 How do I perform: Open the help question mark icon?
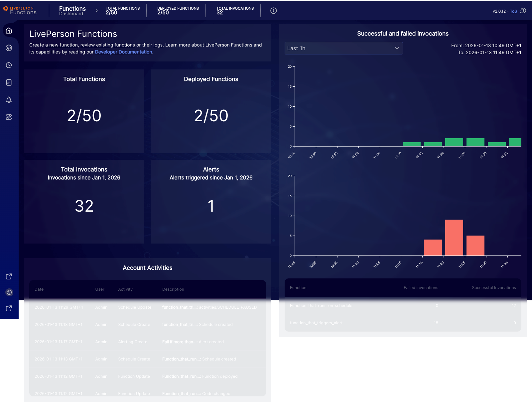coord(523,11)
